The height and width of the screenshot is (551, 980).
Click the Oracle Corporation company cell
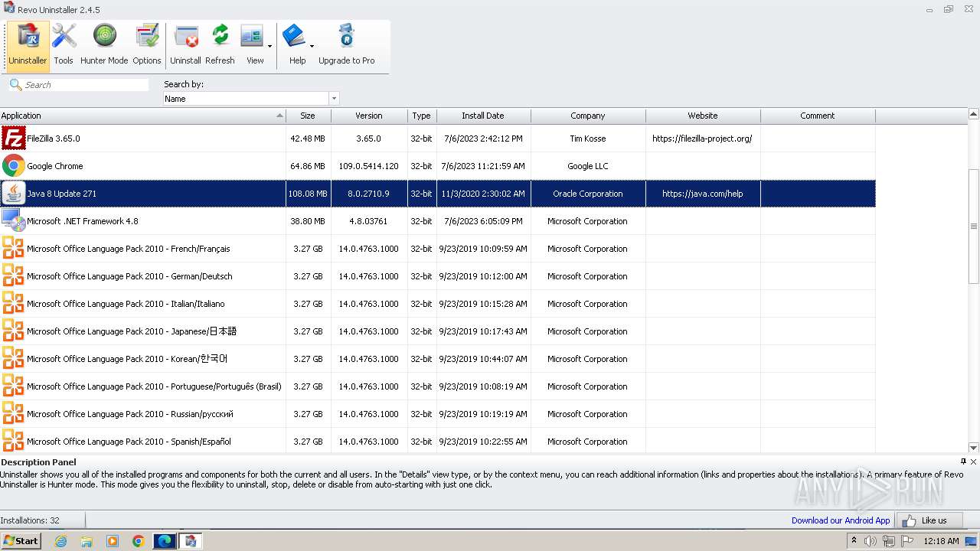(x=587, y=194)
